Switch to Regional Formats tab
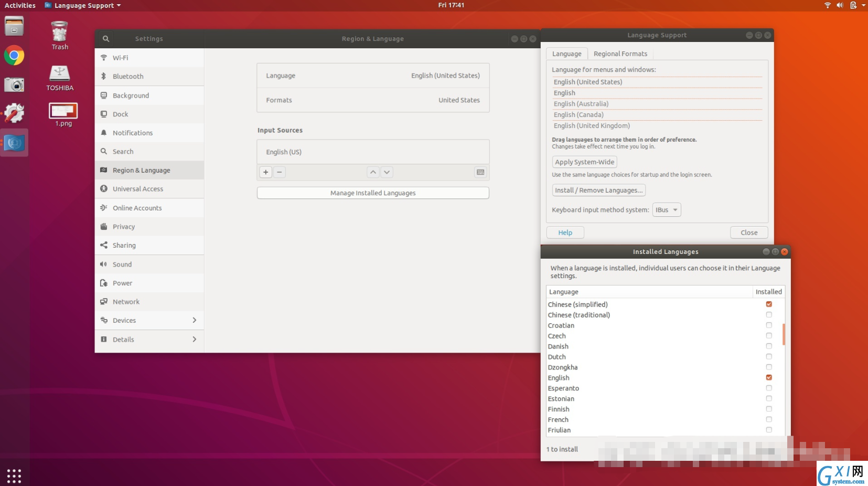Viewport: 868px width, 486px height. pyautogui.click(x=620, y=54)
